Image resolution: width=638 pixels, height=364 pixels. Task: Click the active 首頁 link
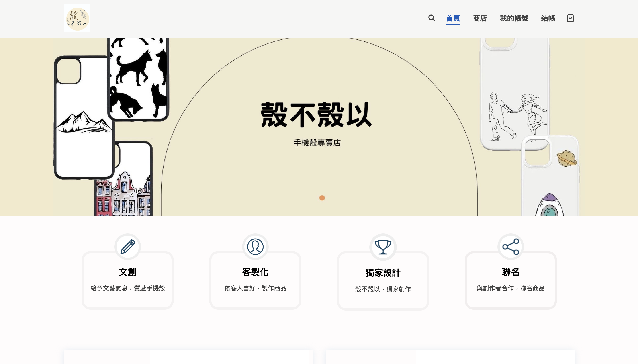click(x=453, y=18)
